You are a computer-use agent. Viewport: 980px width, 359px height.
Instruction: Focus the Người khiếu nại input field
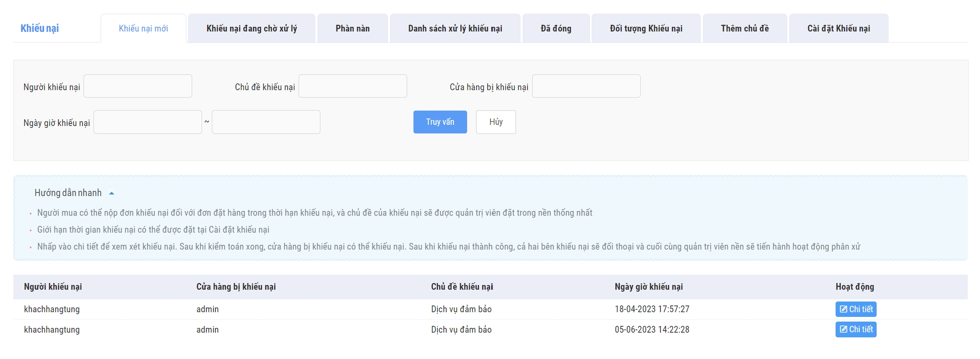pyautogui.click(x=138, y=86)
